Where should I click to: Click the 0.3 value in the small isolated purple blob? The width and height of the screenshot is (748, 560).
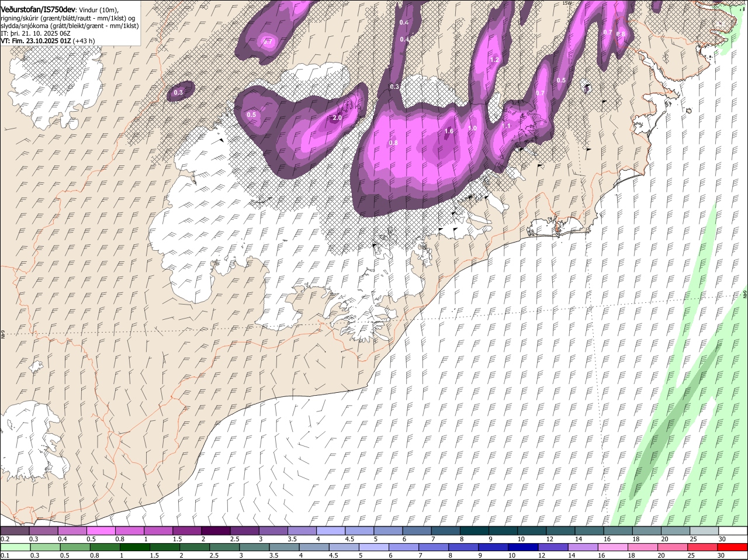(178, 92)
